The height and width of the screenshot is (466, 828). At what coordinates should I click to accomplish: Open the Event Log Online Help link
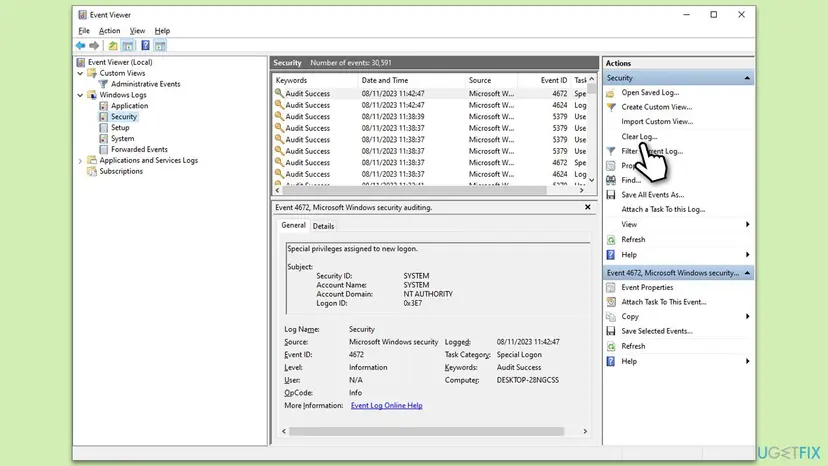[387, 406]
